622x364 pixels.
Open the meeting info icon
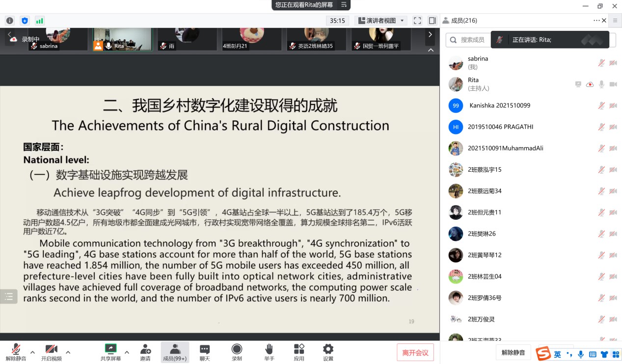[x=9, y=21]
